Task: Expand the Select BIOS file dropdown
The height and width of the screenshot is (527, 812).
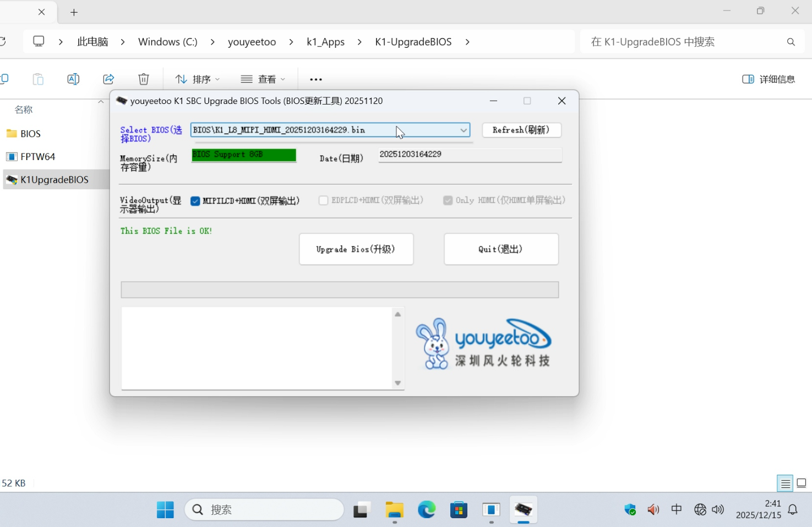Action: pos(464,130)
